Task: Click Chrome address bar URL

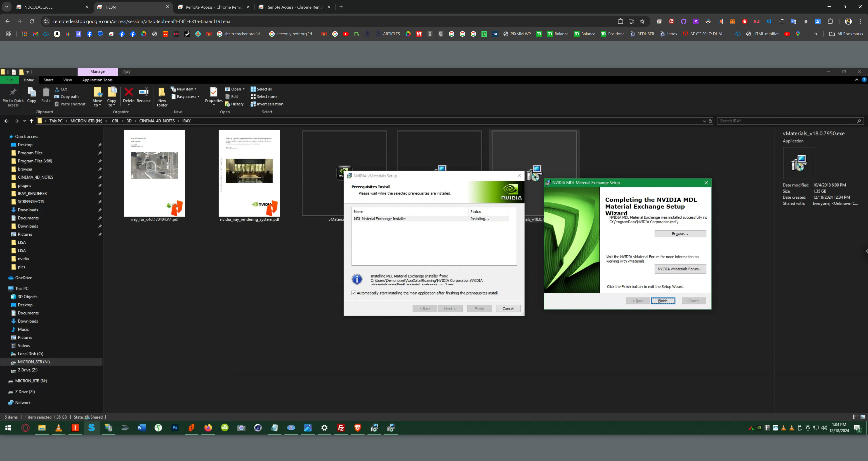Action: pos(142,21)
